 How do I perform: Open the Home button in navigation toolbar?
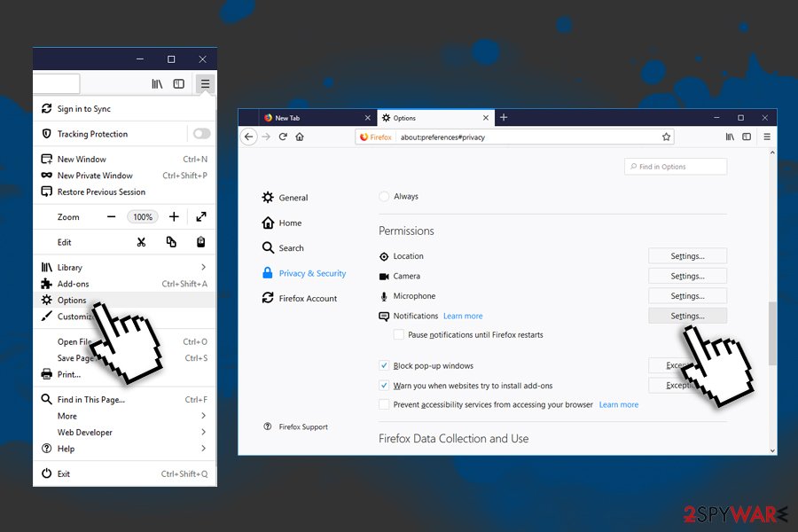point(300,137)
